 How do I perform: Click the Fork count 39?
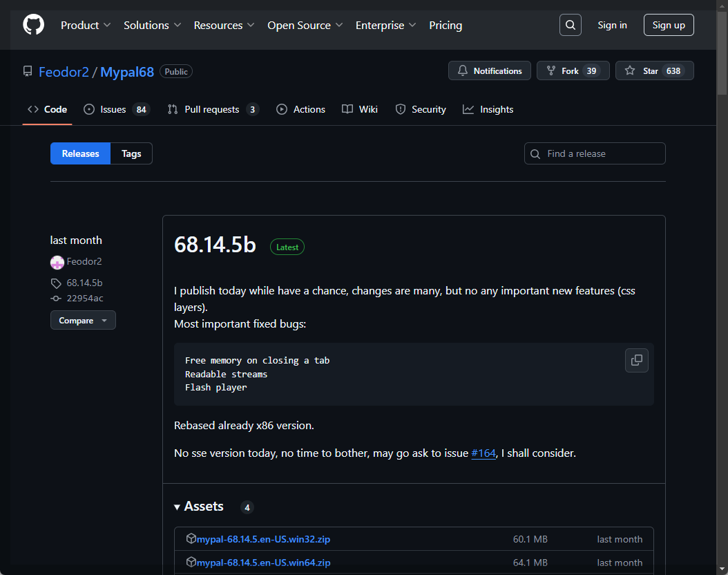point(591,70)
